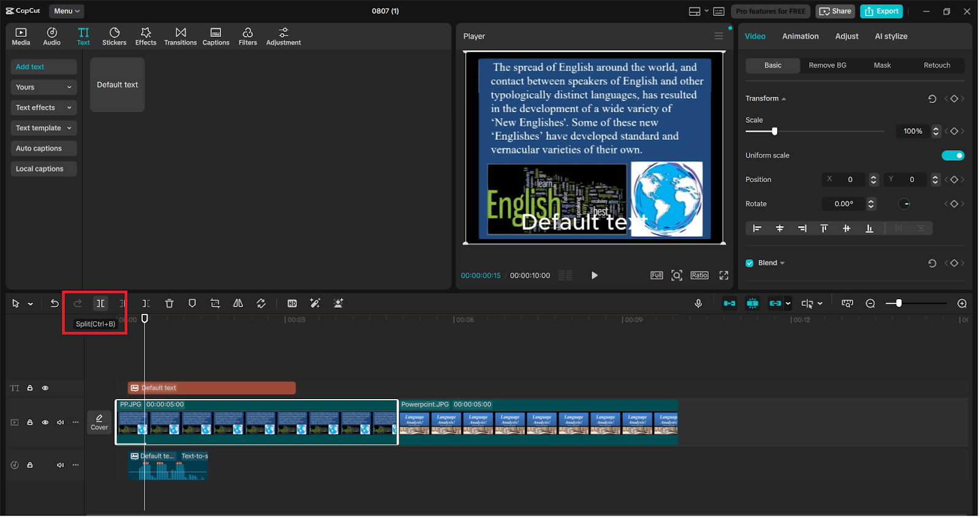Open Local captions
Image resolution: width=980 pixels, height=518 pixels.
point(43,169)
